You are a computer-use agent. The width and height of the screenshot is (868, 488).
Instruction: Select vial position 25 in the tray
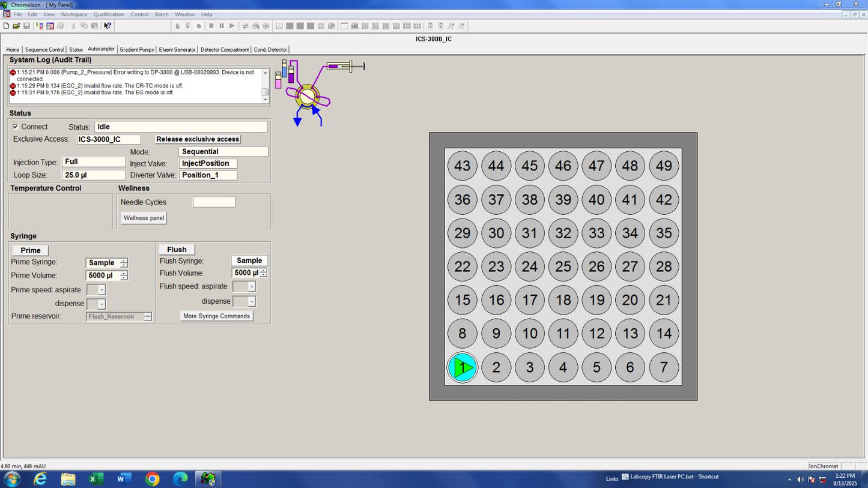coord(563,267)
